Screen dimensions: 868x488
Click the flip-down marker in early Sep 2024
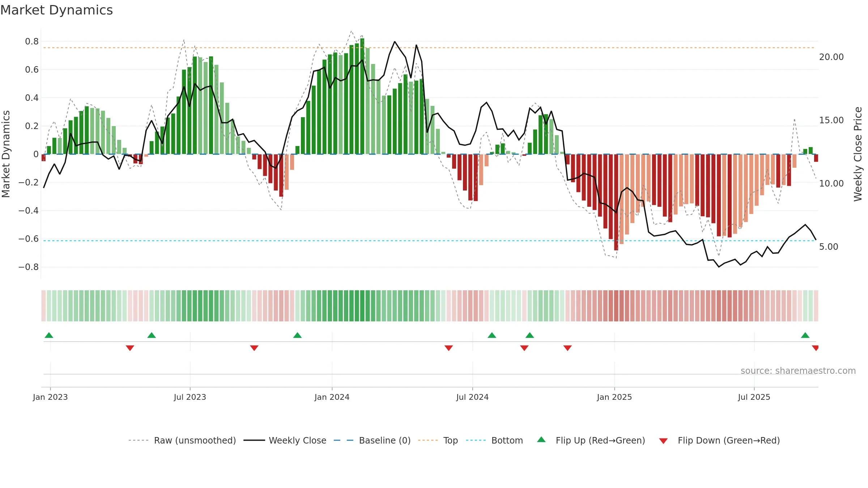click(524, 348)
